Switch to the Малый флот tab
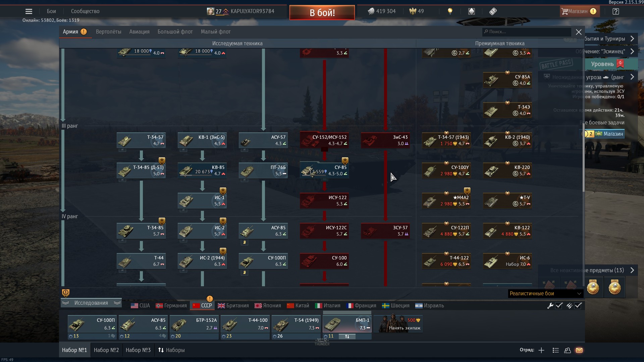 click(216, 32)
